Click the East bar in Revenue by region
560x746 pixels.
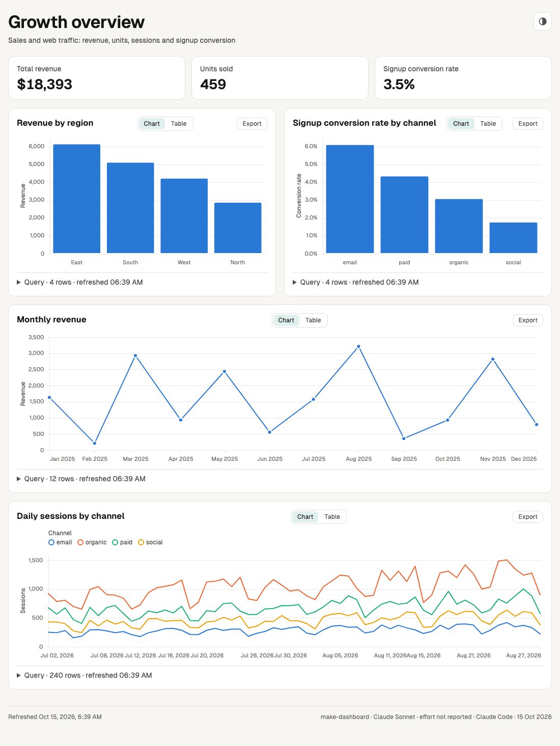77,199
